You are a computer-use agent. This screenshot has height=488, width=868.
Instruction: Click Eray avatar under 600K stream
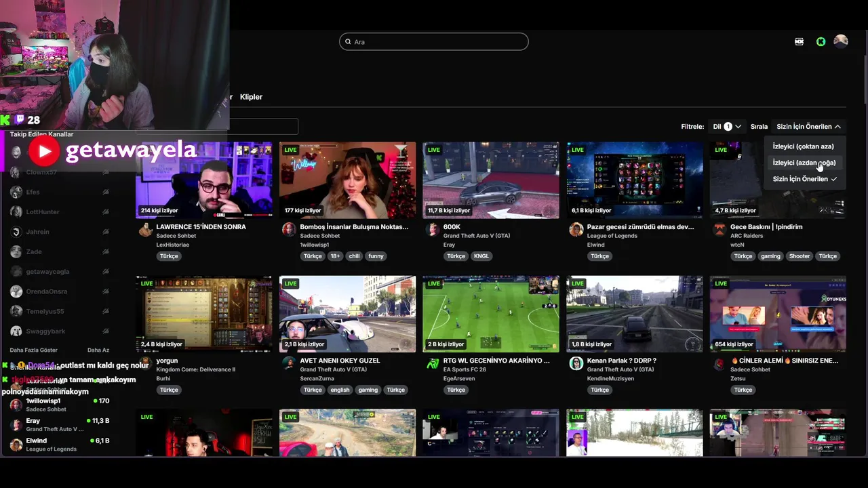[x=433, y=230]
